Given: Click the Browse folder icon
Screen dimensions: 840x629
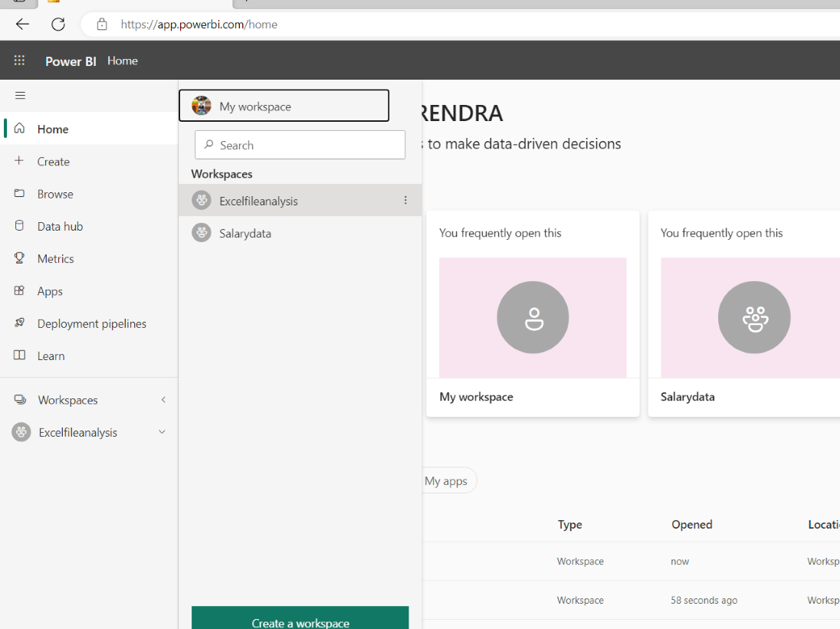Looking at the screenshot, I should pyautogui.click(x=19, y=193).
